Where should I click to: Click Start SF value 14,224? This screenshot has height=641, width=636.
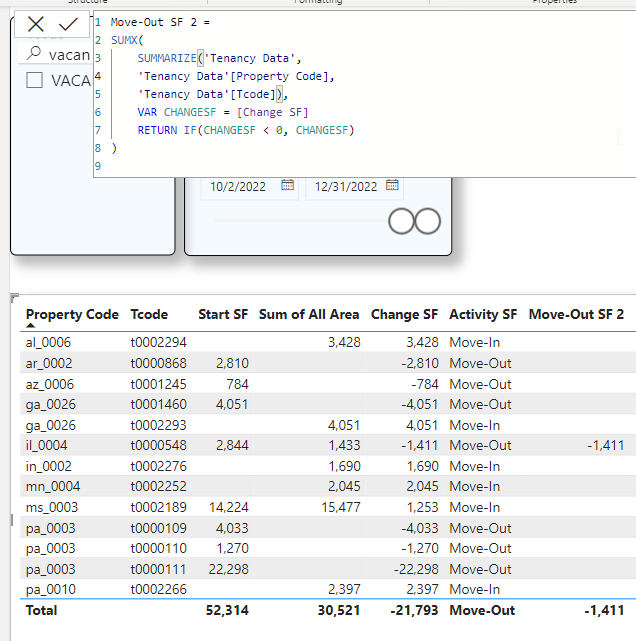[228, 507]
